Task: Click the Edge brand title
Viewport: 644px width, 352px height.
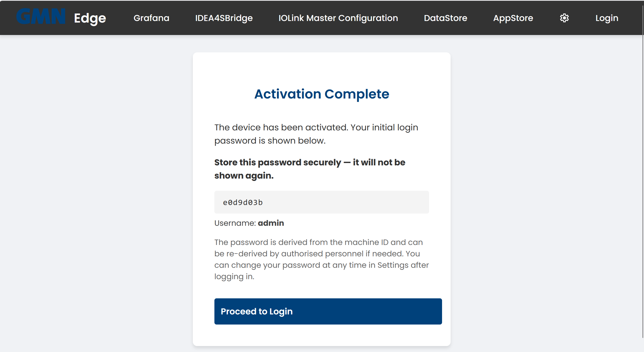Action: 90,18
